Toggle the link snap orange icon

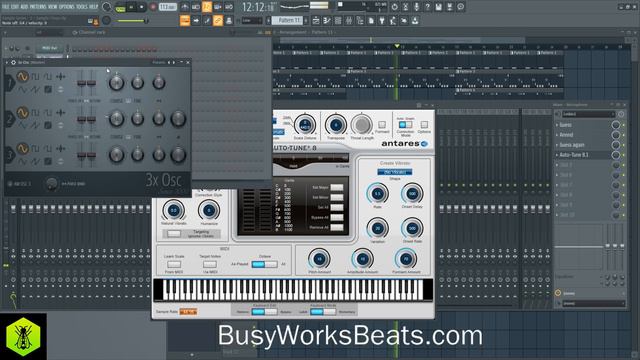tap(218, 20)
